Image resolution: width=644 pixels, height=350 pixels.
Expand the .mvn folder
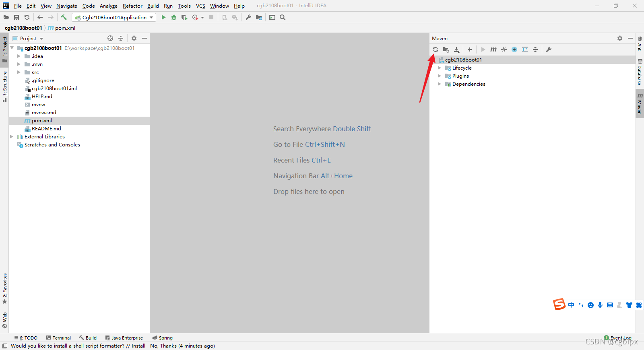[19, 64]
